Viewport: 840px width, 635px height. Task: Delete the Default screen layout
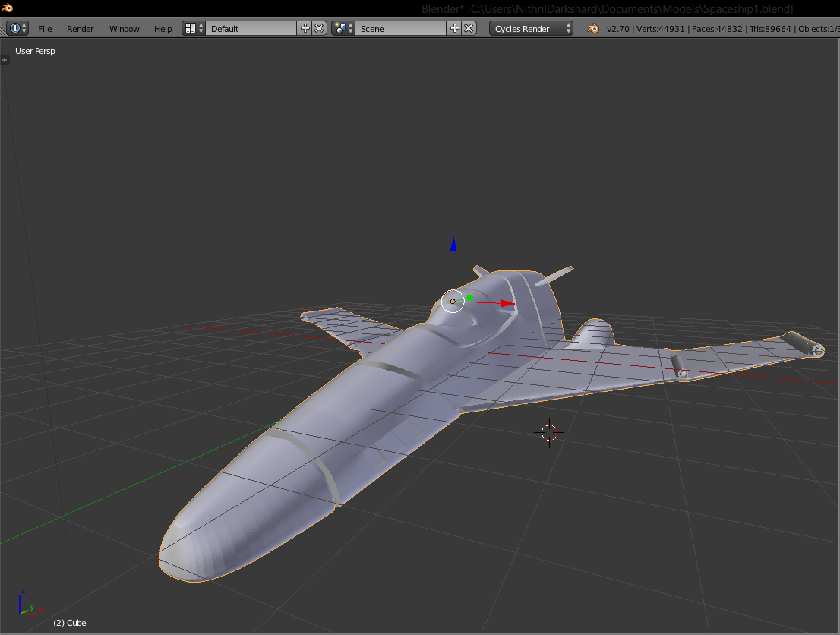click(x=319, y=28)
